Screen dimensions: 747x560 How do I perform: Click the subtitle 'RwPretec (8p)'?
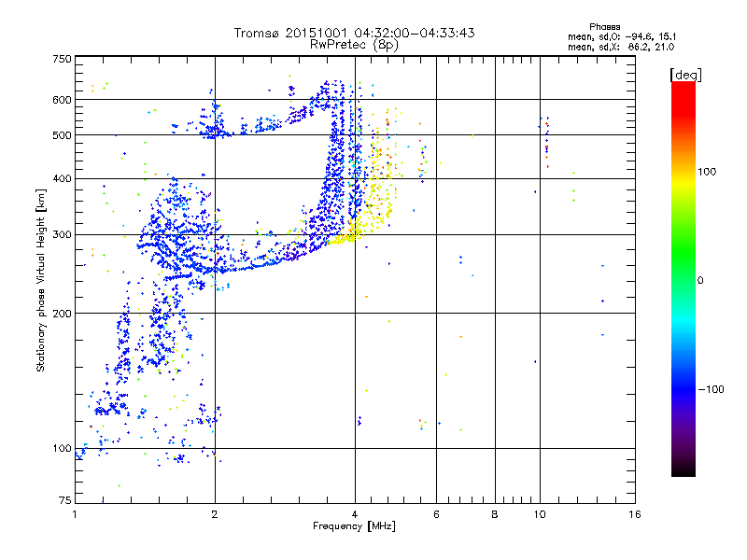pos(354,45)
